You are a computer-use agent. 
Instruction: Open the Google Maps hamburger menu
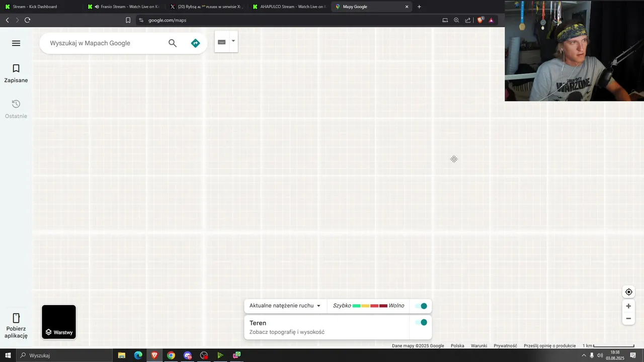tap(16, 43)
